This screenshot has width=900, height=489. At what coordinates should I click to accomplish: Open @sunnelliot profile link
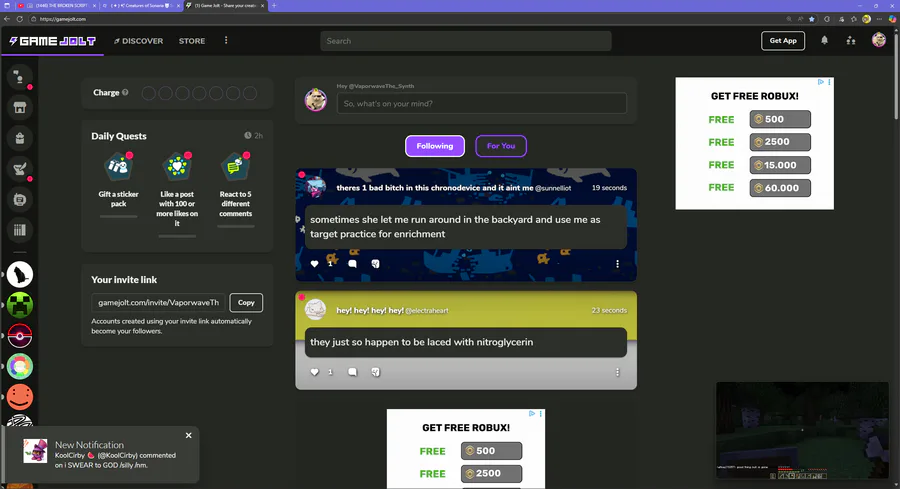coord(553,188)
